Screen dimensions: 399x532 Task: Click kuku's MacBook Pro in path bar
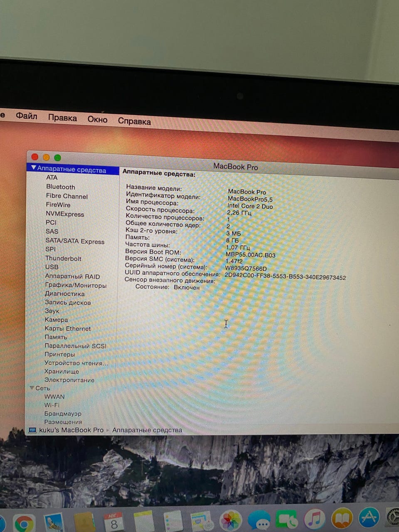coord(71,430)
